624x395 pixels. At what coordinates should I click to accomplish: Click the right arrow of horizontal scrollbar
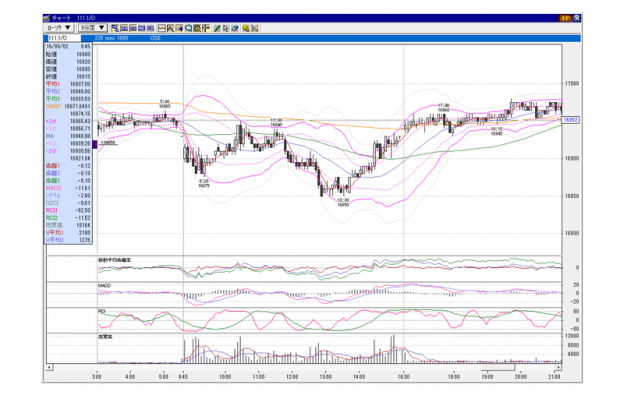558,367
